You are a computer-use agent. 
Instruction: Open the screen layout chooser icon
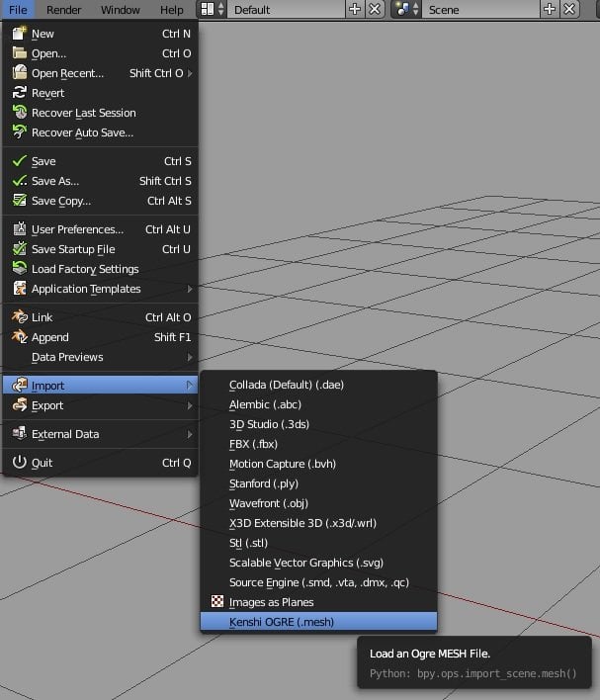coord(213,9)
